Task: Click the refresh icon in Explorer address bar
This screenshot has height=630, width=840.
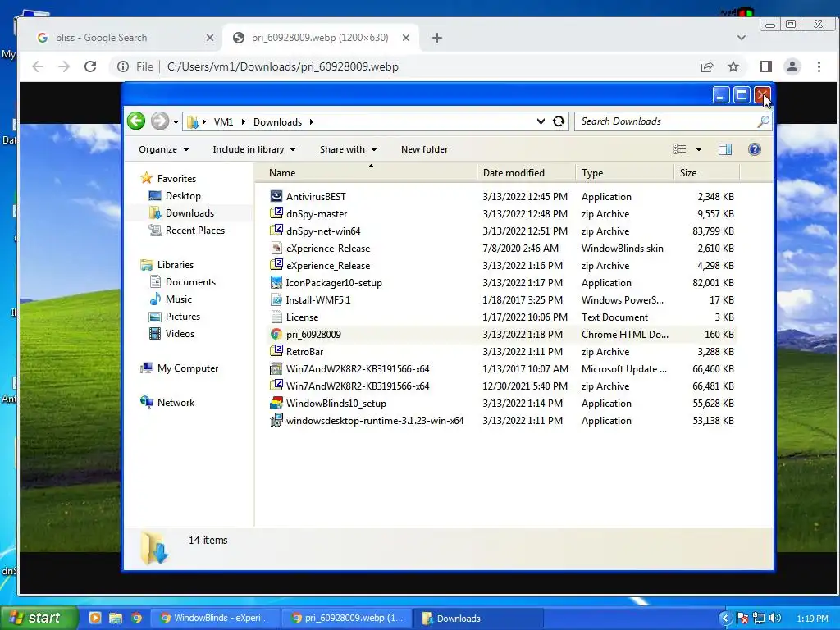Action: tap(558, 121)
